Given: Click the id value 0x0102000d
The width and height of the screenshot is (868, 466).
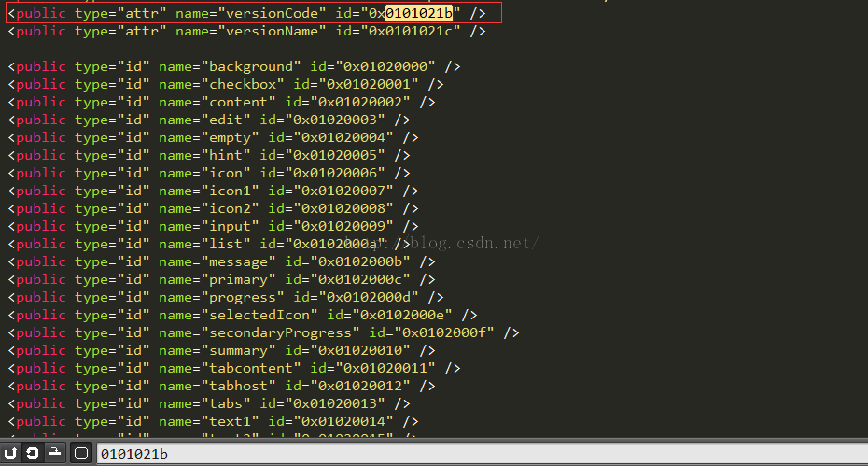Looking at the screenshot, I should coord(369,297).
